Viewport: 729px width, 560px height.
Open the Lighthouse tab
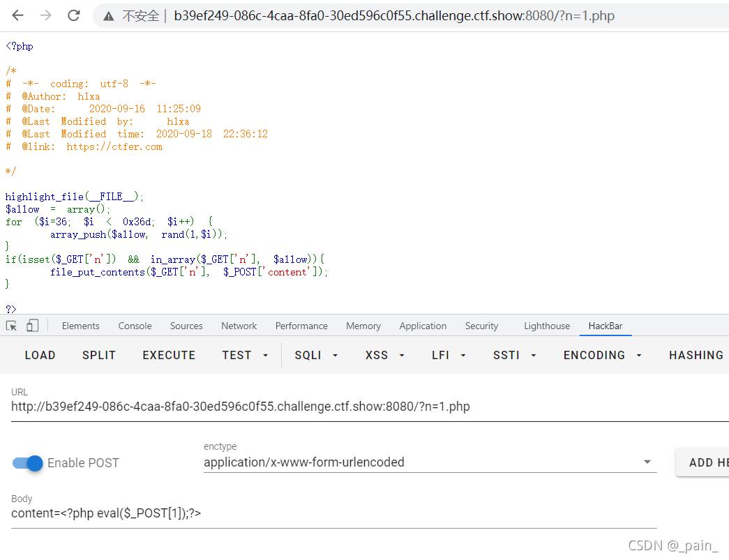pos(547,326)
